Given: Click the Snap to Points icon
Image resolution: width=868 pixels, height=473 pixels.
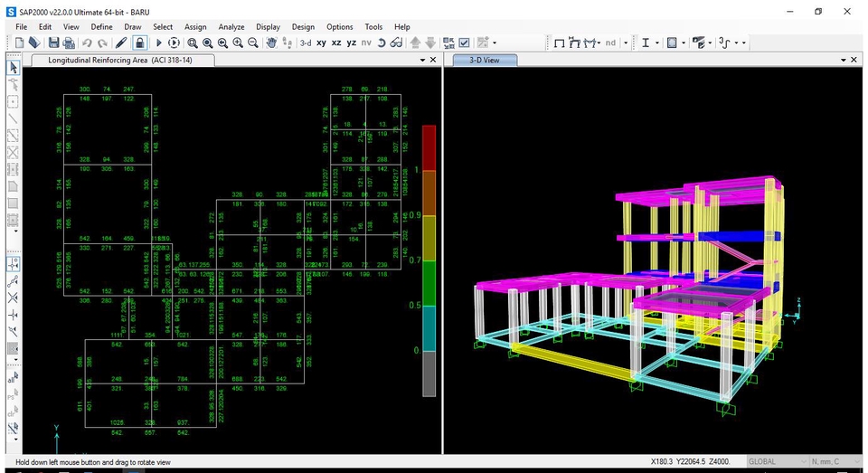Looking at the screenshot, I should 14,264.
